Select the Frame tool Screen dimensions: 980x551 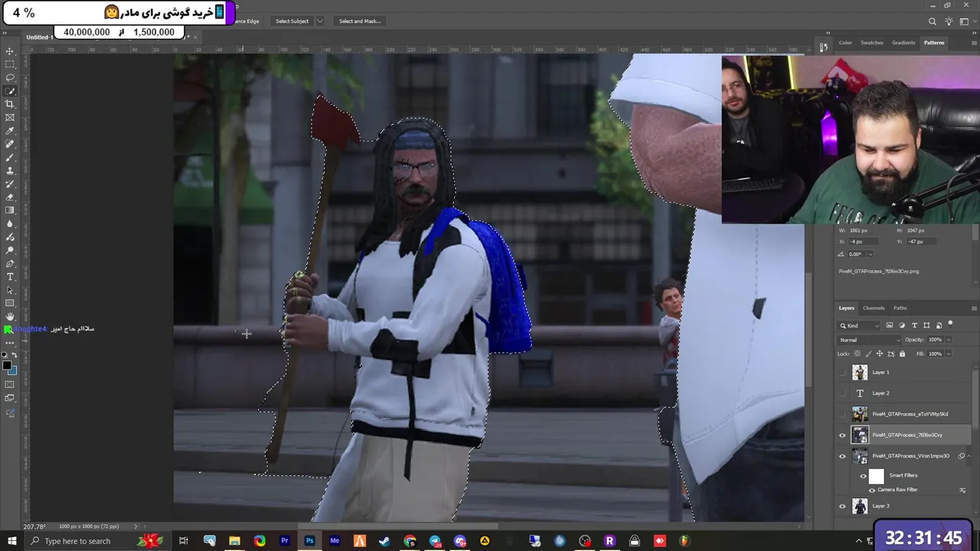click(x=10, y=117)
